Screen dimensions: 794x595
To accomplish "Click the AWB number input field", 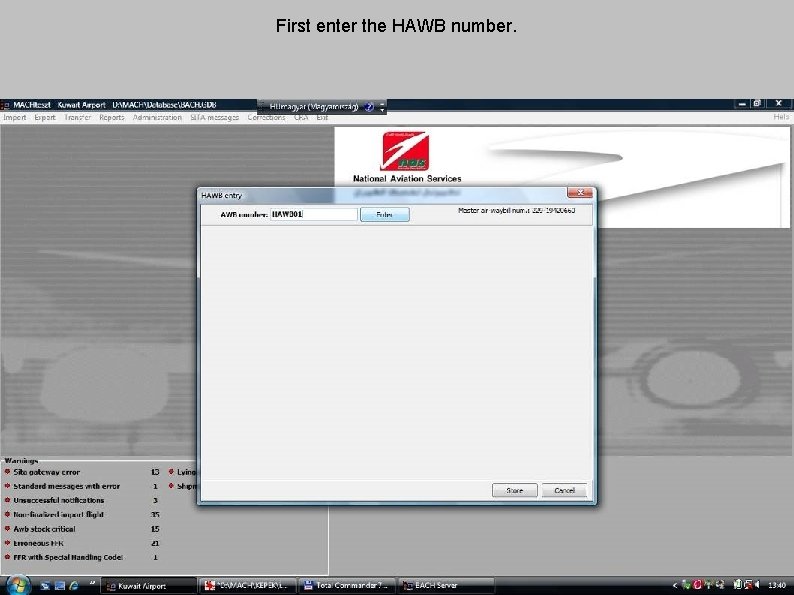I will [x=313, y=214].
